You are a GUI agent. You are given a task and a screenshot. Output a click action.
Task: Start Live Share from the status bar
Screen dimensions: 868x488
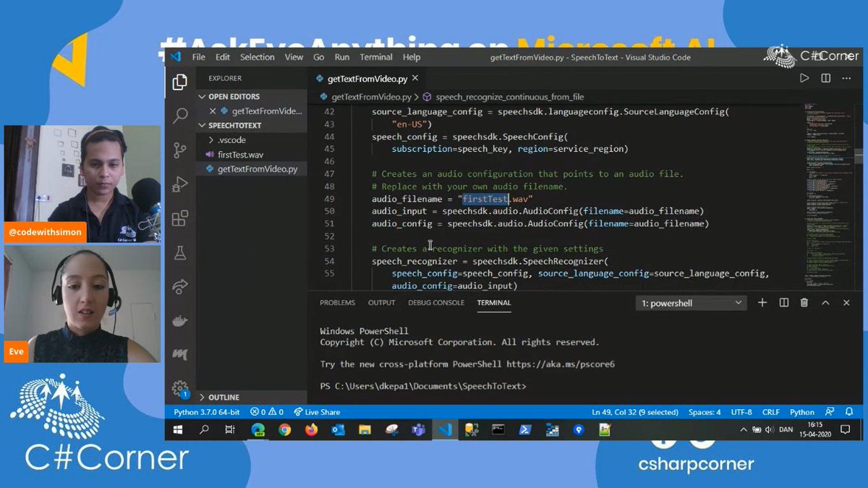[318, 412]
